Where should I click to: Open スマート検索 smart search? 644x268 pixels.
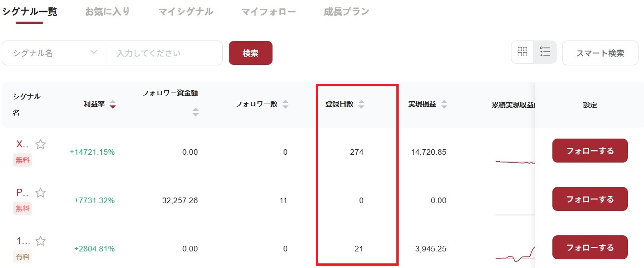pos(600,53)
